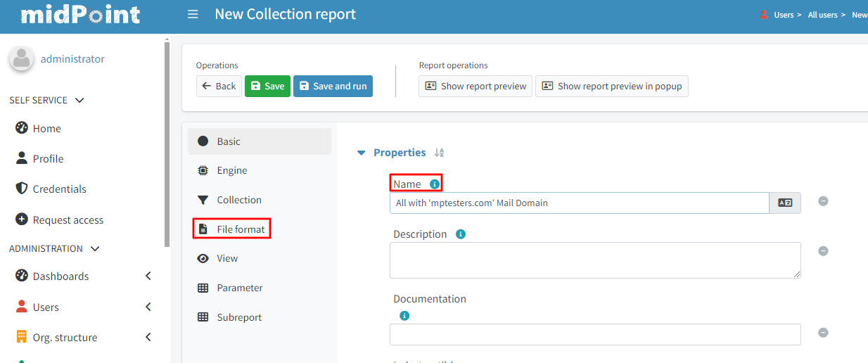This screenshot has height=363, width=868.
Task: Switch to the Engine tab
Action: (231, 170)
